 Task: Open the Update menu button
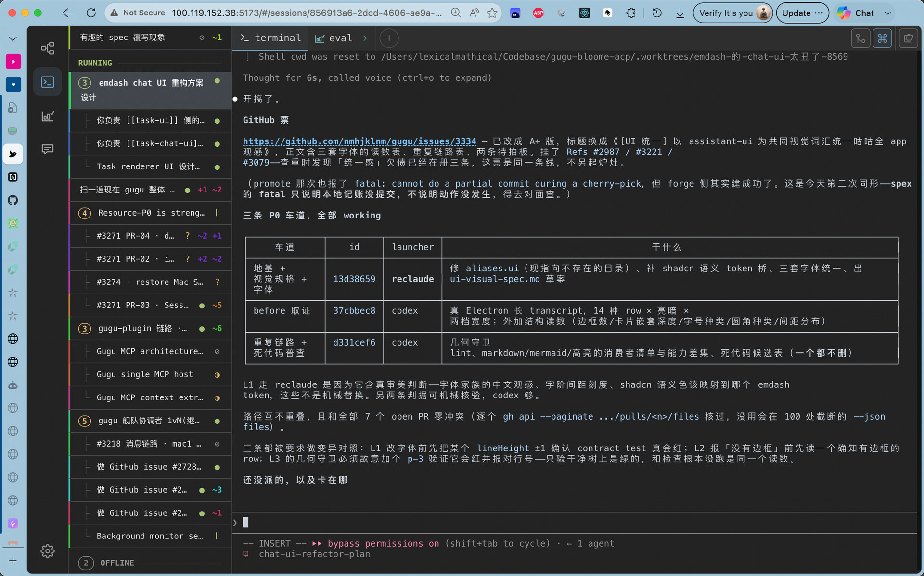pyautogui.click(x=802, y=13)
